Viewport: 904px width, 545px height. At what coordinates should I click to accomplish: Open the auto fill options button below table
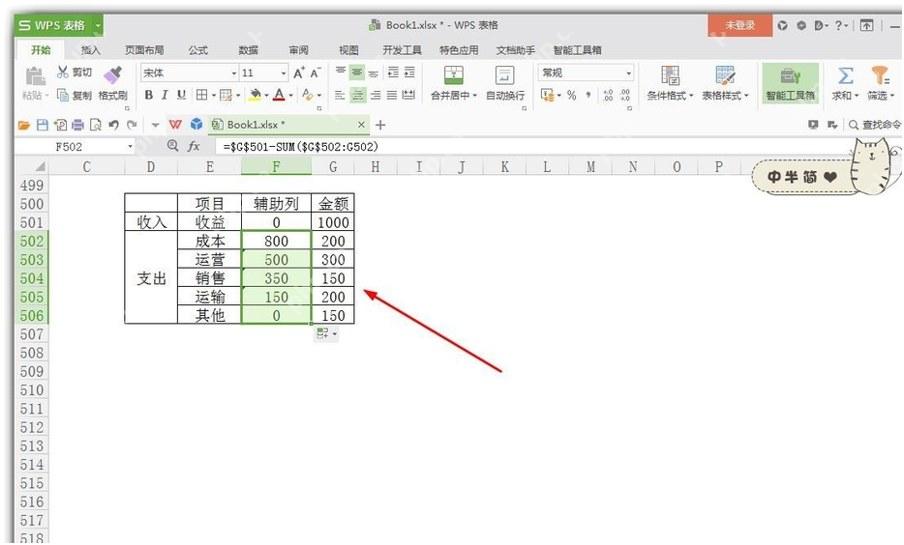pyautogui.click(x=326, y=333)
